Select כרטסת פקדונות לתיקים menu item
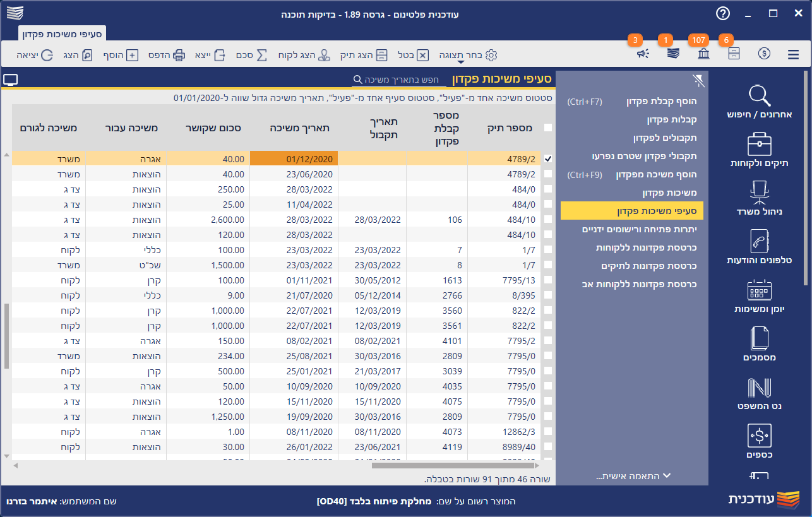The width and height of the screenshot is (812, 517). (x=632, y=266)
